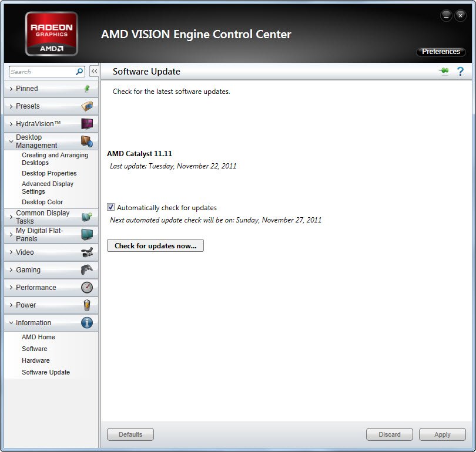Open the Hardware information page
This screenshot has width=476, height=452.
click(x=36, y=360)
